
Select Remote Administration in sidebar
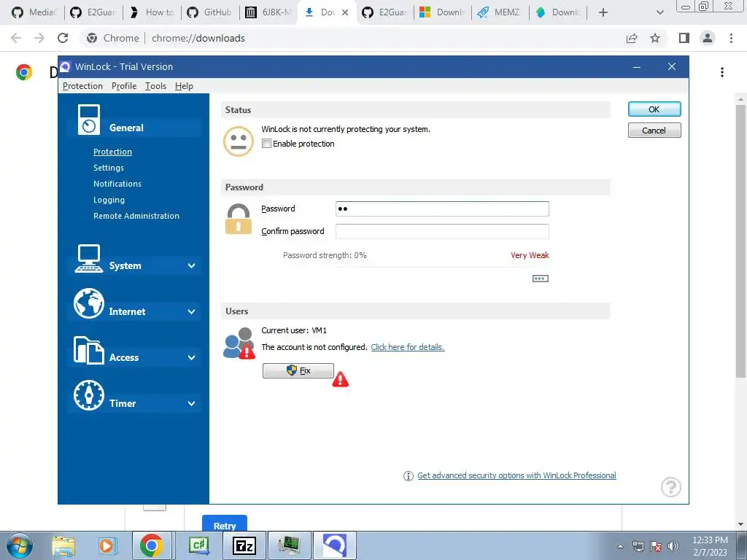pos(136,216)
